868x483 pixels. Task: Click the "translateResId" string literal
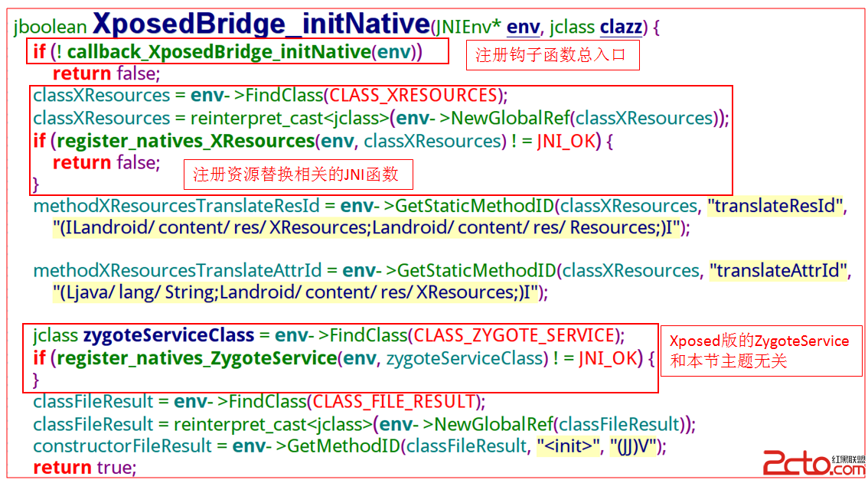(x=775, y=206)
